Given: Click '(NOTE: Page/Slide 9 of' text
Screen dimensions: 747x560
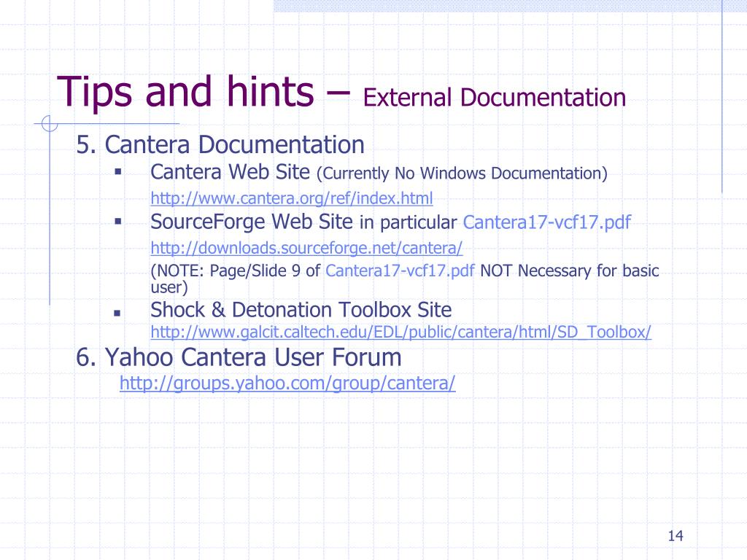Looking at the screenshot, I should coord(236,271).
